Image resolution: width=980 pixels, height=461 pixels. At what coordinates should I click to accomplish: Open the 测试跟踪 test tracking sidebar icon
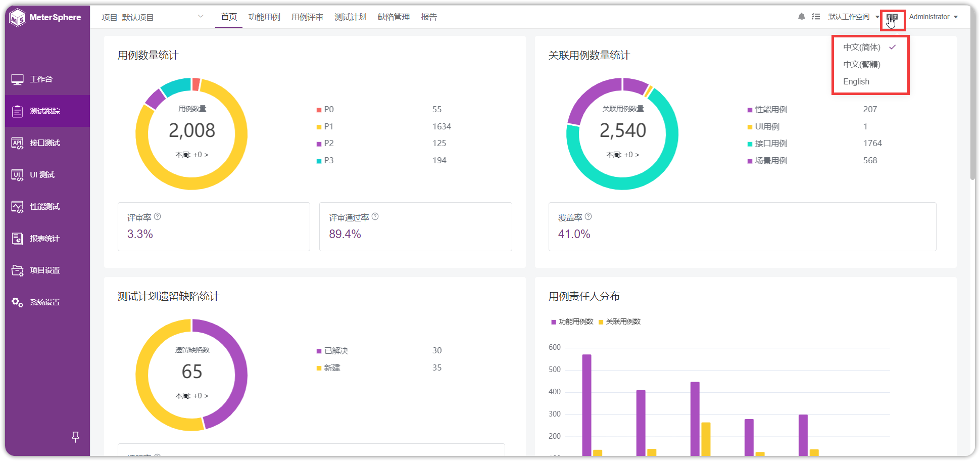click(x=18, y=111)
